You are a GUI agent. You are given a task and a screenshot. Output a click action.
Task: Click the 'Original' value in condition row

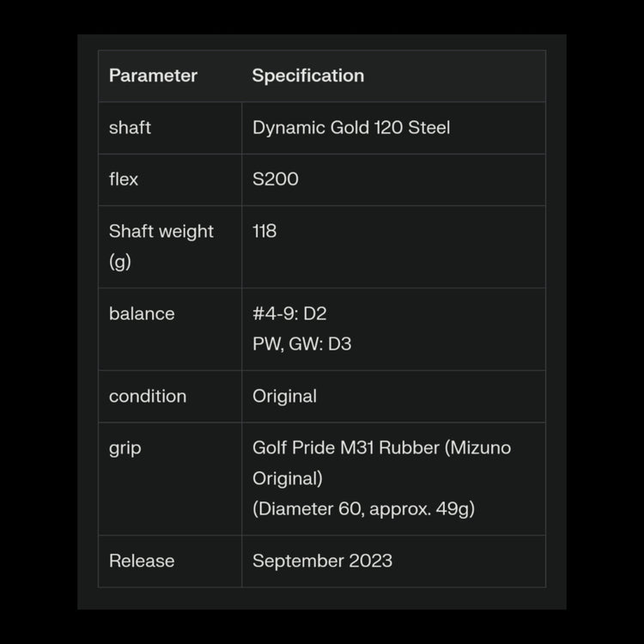(x=284, y=396)
